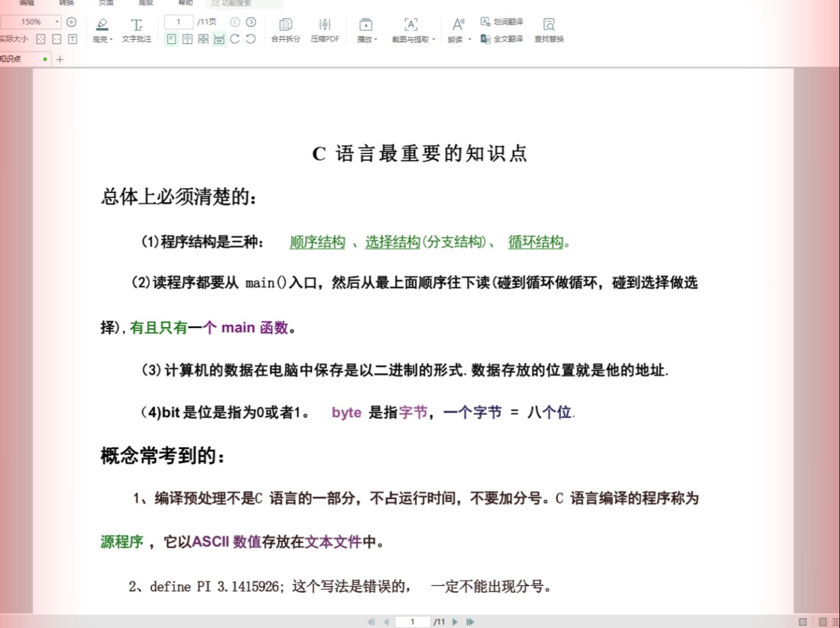Viewport: 840px width, 628px height.
Task: Go to previous page using toolbar arrow
Action: click(235, 22)
